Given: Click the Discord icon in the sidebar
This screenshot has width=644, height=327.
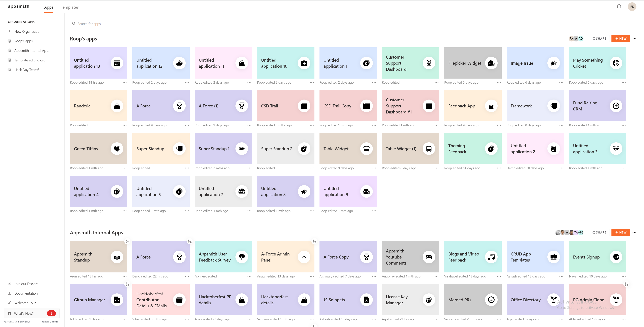Looking at the screenshot, I should (10, 284).
